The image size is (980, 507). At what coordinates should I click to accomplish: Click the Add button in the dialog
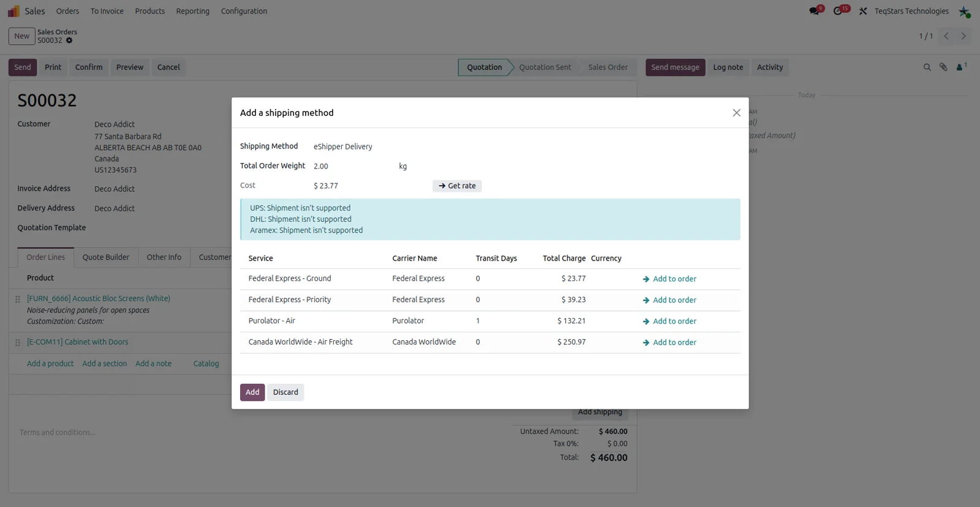click(252, 392)
